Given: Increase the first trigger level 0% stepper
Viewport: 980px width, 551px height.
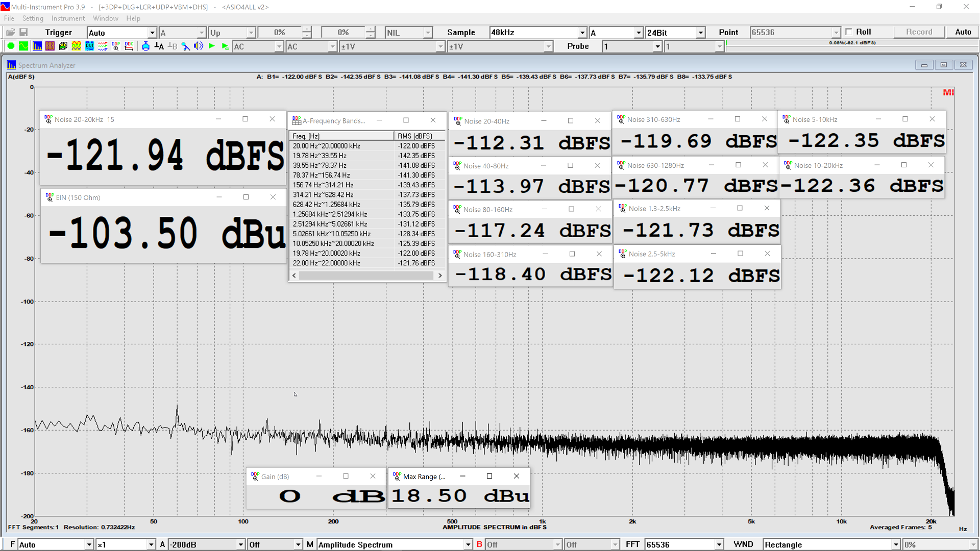Looking at the screenshot, I should [x=306, y=30].
